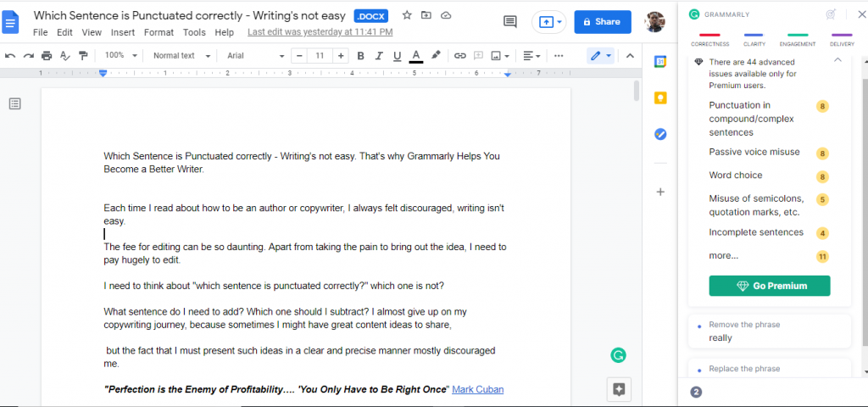
Task: Hide the menus with the chevron
Action: tap(630, 55)
